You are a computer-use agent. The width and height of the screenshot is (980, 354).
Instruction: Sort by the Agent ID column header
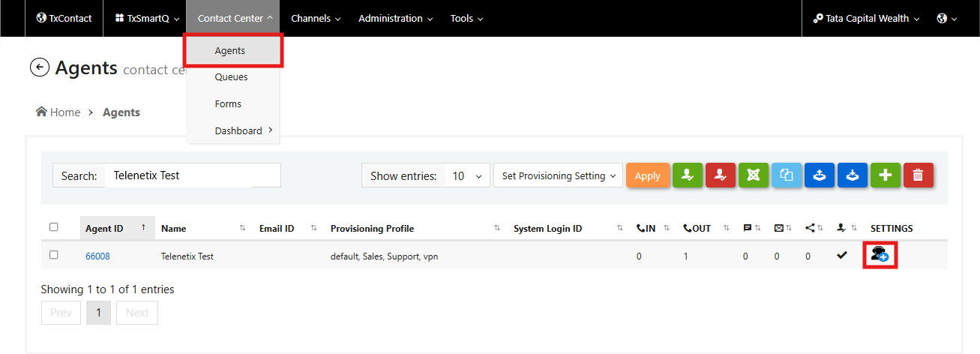[x=117, y=228]
